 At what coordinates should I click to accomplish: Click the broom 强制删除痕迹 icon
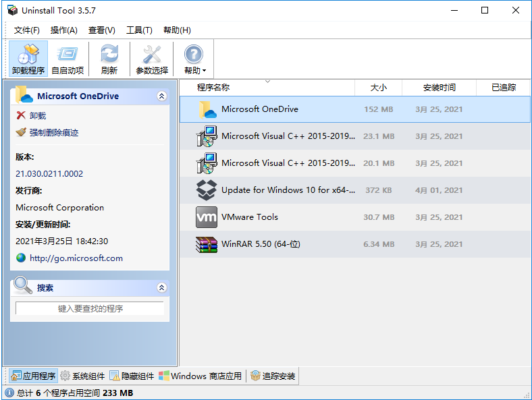(x=21, y=132)
